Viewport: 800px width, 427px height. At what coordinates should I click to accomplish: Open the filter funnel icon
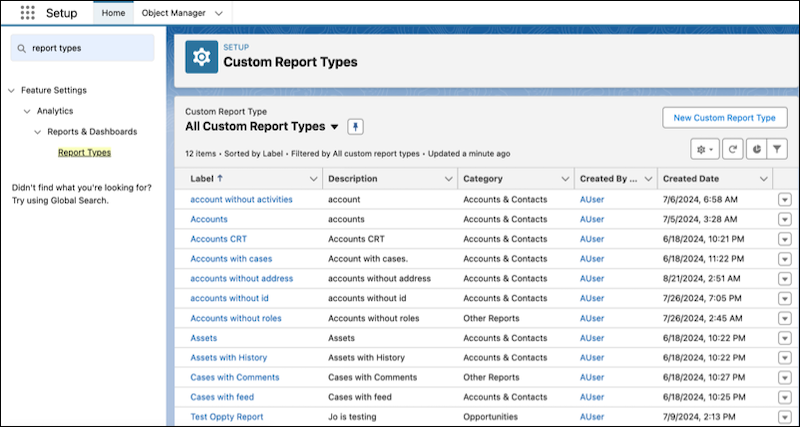point(777,149)
